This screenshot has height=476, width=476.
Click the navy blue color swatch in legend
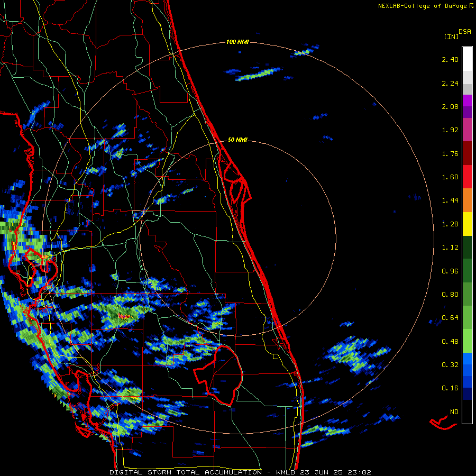pos(467,393)
